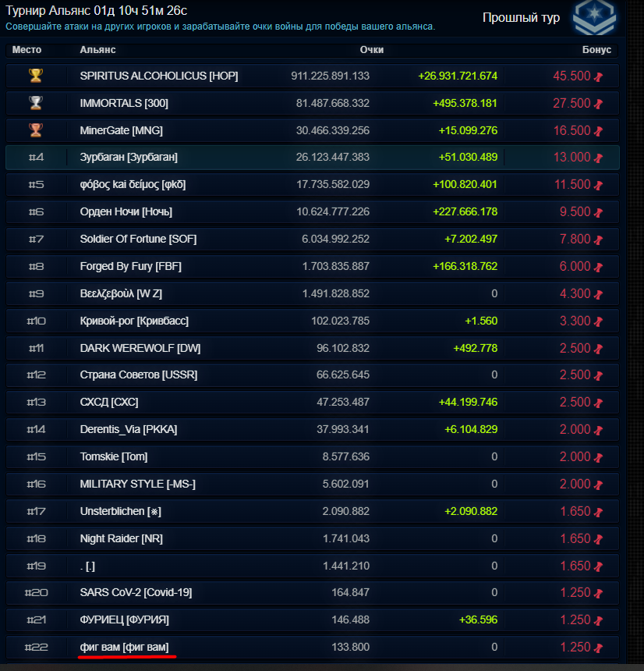This screenshot has height=671, width=644.
Task: Click the Место column header
Action: click(27, 50)
